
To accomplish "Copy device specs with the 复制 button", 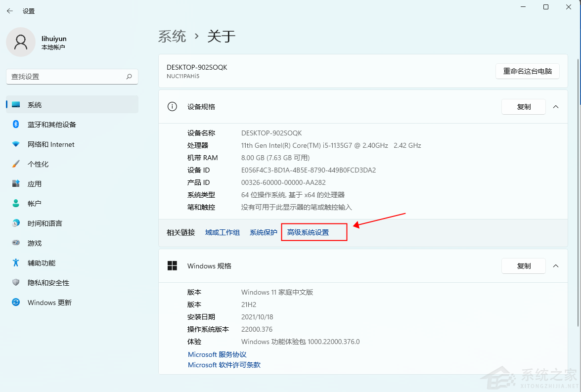I will tap(523, 107).
